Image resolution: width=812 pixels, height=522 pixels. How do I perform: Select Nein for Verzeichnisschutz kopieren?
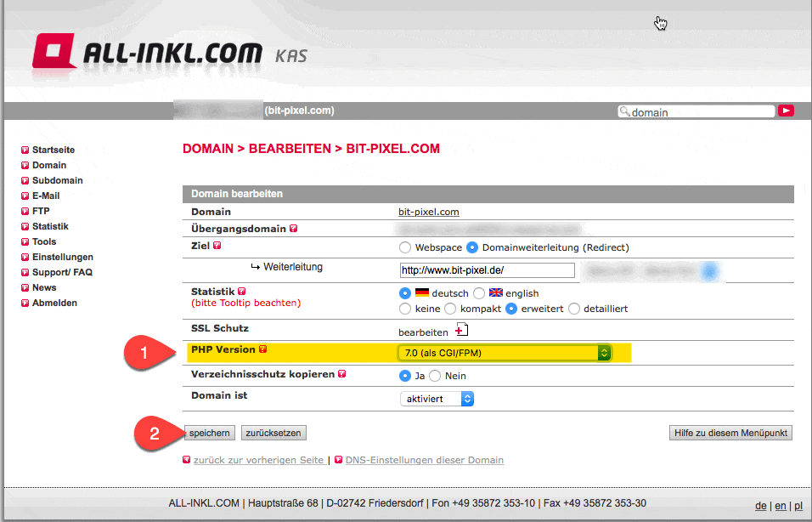point(435,376)
